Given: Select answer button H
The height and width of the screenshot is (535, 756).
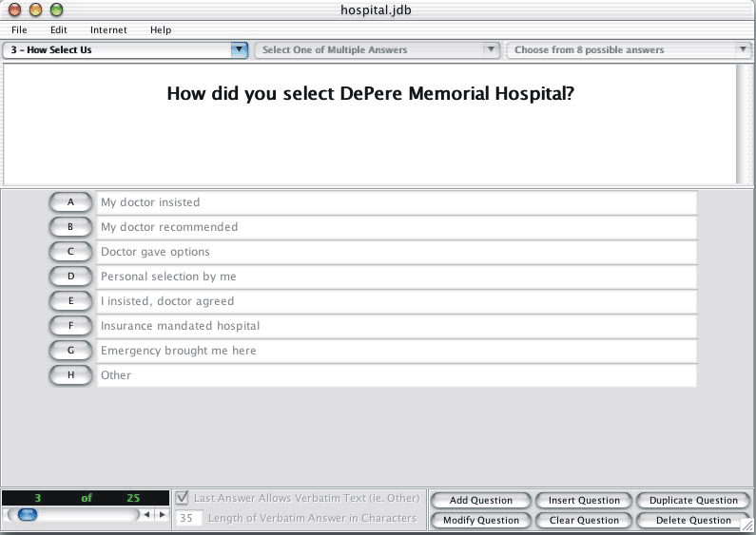Looking at the screenshot, I should click(x=70, y=375).
